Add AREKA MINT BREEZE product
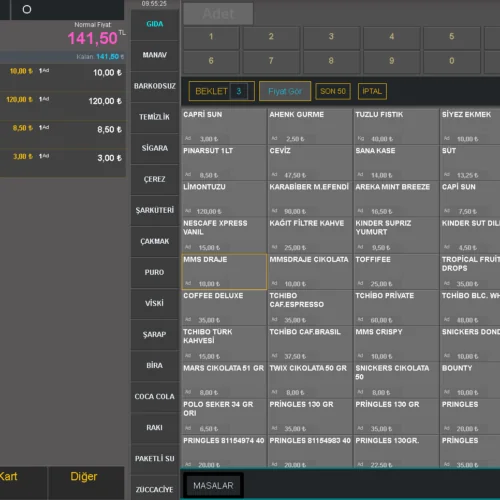Viewport: 500px width, 500px height. (x=396, y=199)
